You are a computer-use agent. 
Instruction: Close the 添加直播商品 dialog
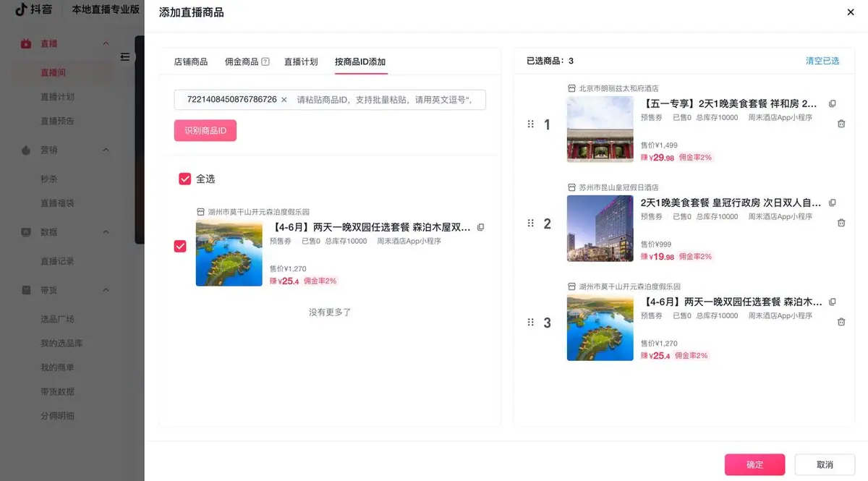[x=851, y=12]
